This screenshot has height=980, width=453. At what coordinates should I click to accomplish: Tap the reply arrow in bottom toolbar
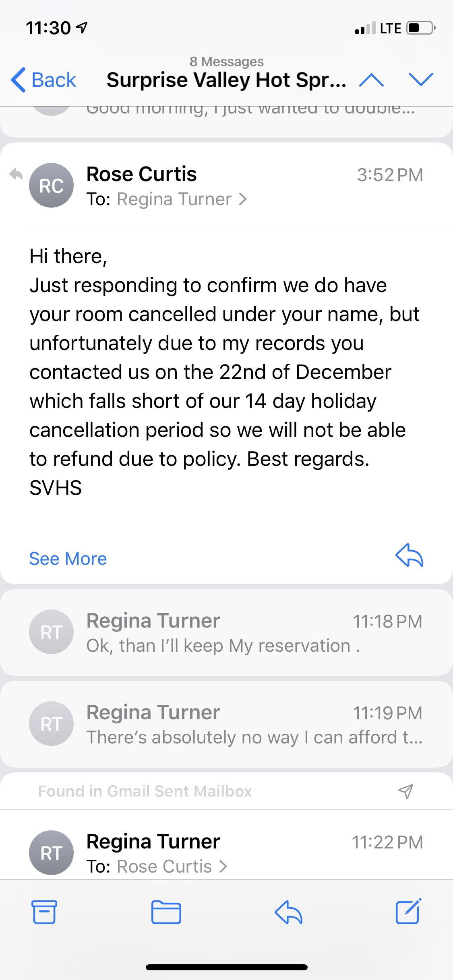click(288, 912)
